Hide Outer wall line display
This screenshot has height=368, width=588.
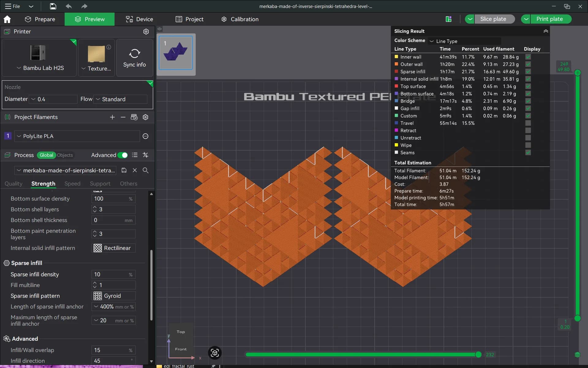(x=528, y=64)
